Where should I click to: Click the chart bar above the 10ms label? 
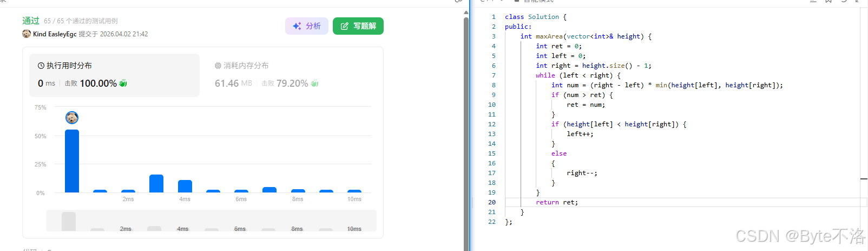pos(354,191)
